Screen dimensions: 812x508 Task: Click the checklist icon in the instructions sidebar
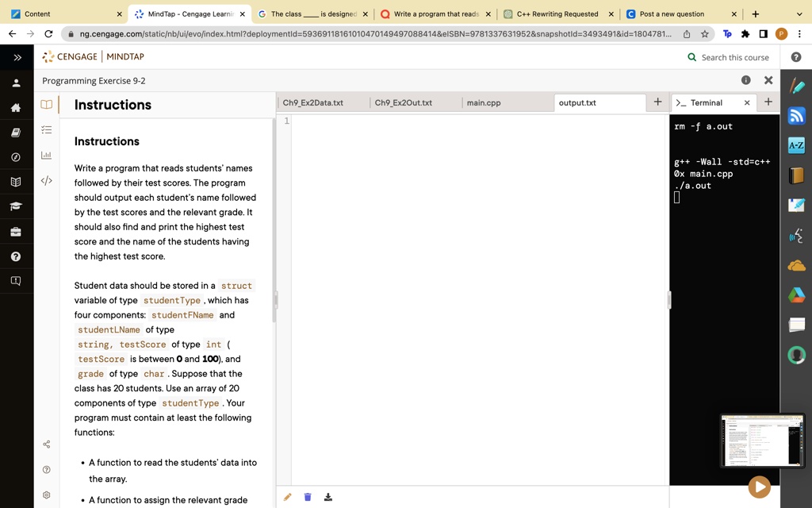[x=46, y=129]
